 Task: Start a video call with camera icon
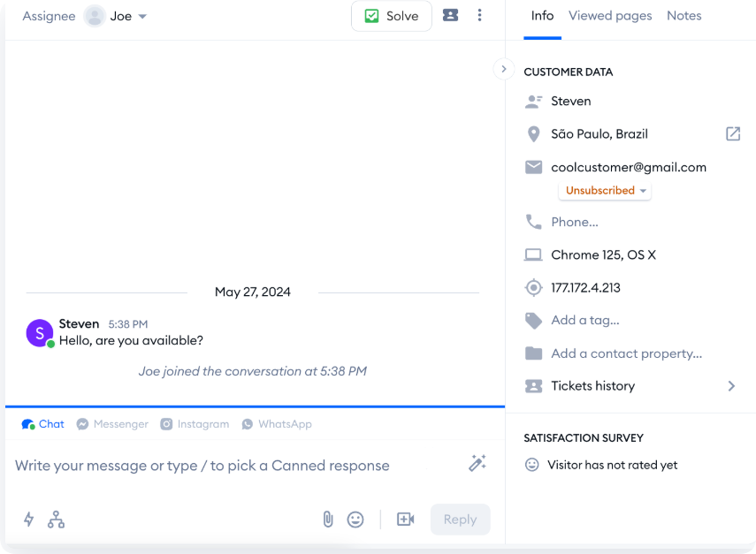405,520
